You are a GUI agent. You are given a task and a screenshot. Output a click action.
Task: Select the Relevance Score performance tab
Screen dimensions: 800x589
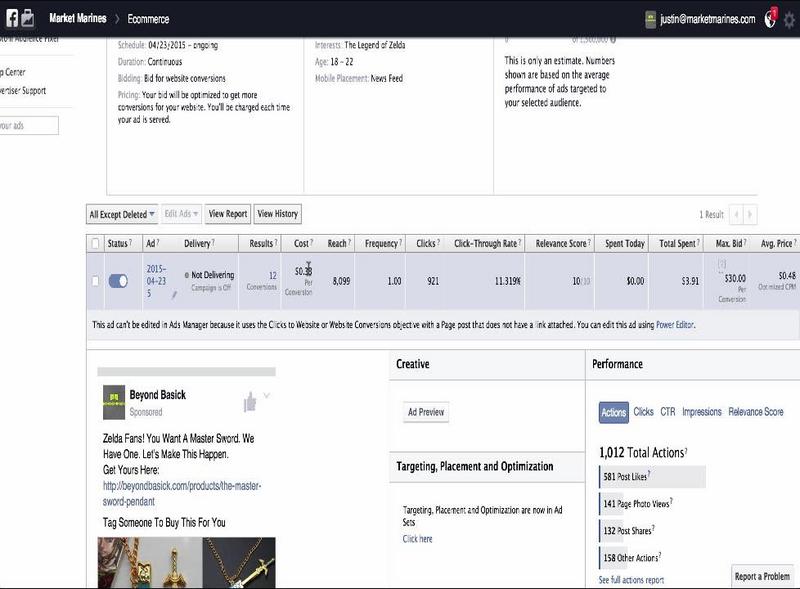(x=756, y=411)
